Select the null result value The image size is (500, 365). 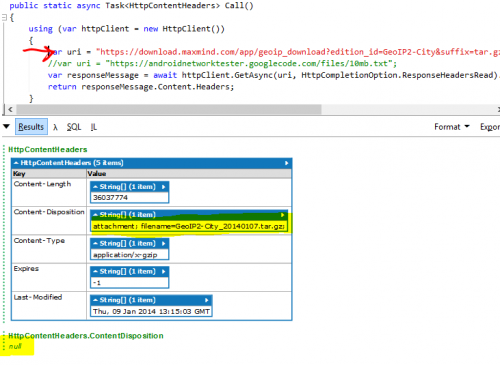click(15, 346)
